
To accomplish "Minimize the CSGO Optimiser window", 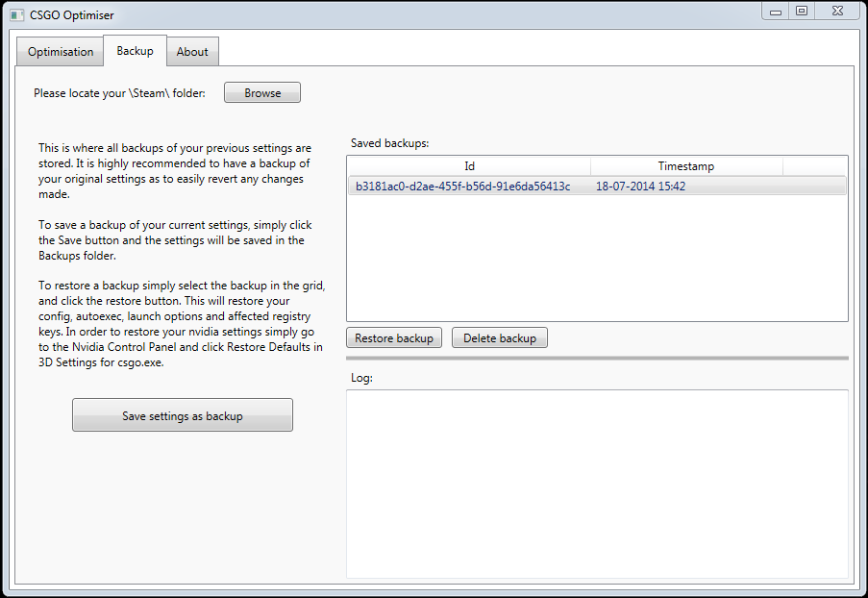I will tap(775, 12).
